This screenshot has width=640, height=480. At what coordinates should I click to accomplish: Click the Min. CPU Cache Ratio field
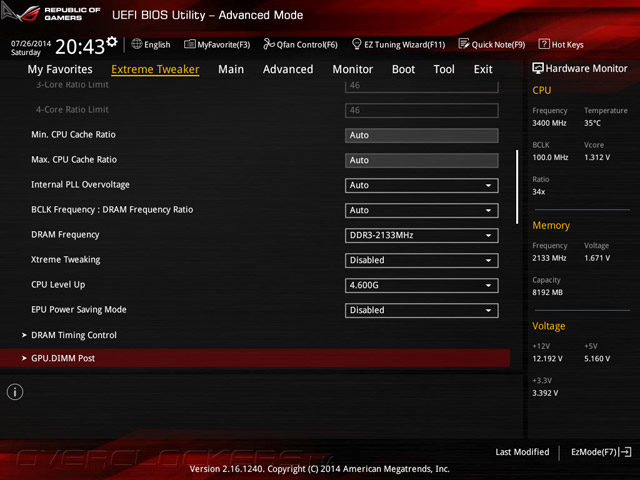(422, 136)
